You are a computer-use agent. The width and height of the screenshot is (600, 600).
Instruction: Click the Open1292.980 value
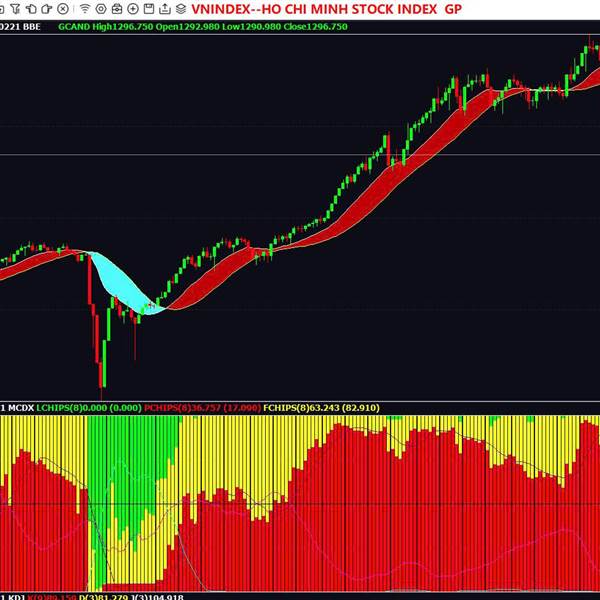pos(188,27)
